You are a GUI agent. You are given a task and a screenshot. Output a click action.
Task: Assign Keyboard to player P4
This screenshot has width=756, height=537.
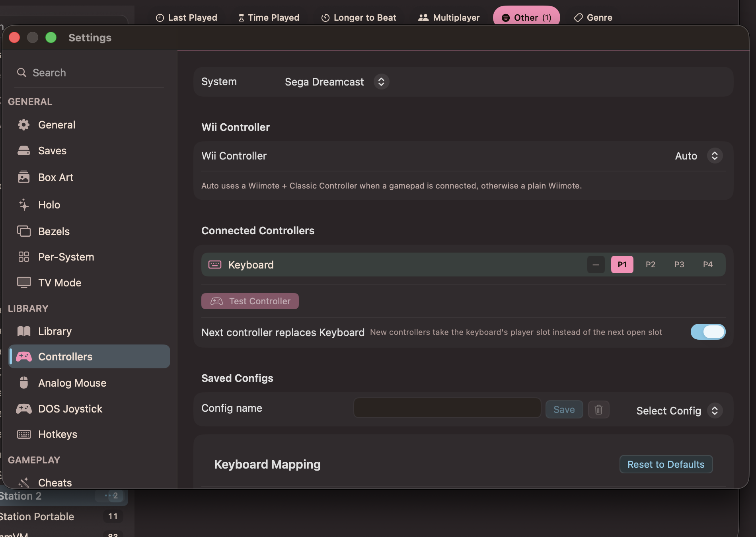click(708, 265)
